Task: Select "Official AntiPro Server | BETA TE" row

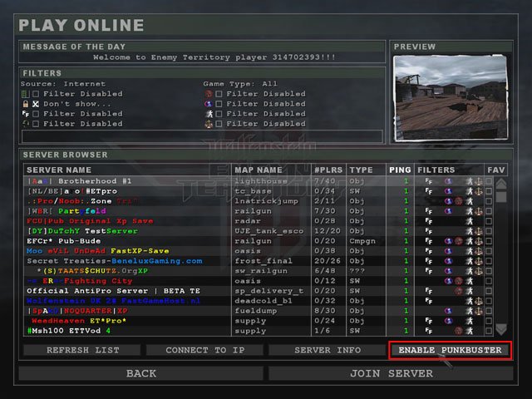Action: tap(258, 291)
